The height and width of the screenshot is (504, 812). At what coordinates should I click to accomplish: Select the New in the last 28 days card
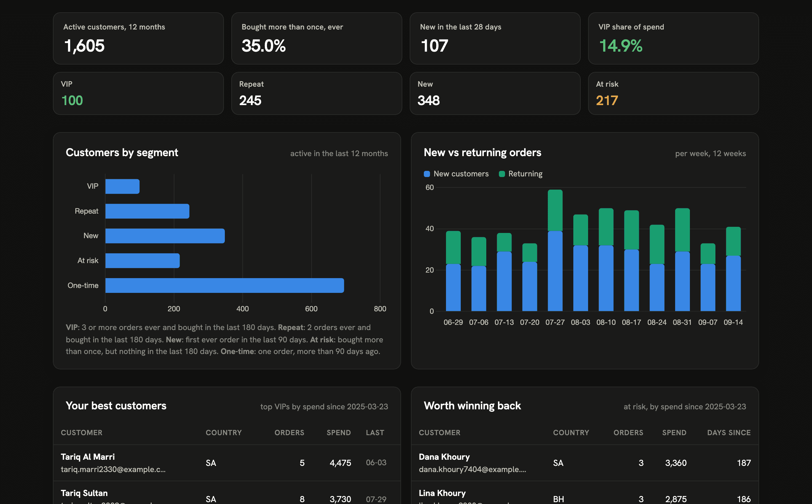[x=495, y=38]
